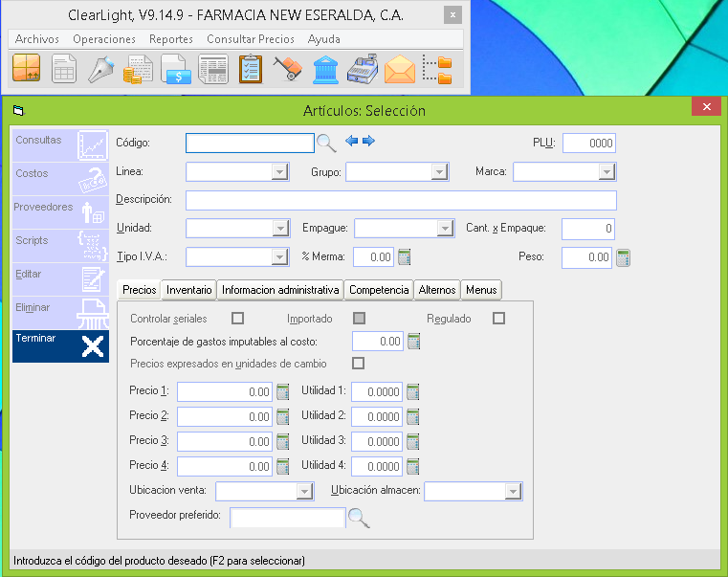Open the Reportes menu
This screenshot has height=577, width=728.
pos(171,39)
